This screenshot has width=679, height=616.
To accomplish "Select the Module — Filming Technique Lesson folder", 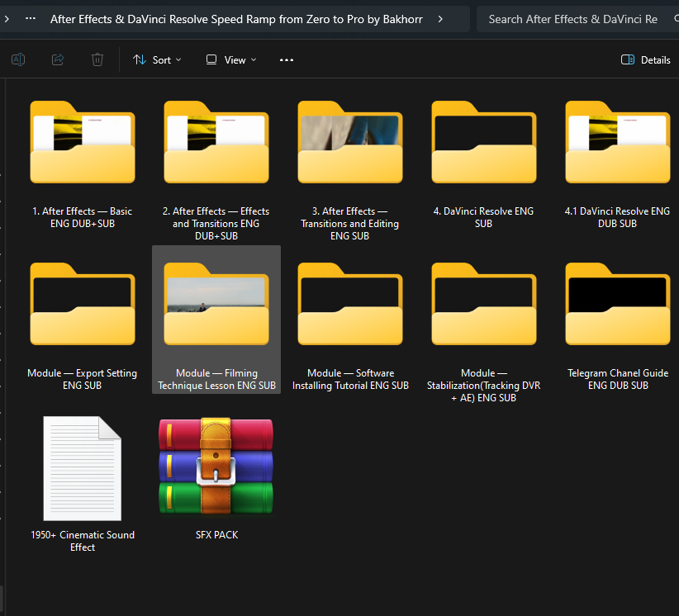I will coord(216,311).
